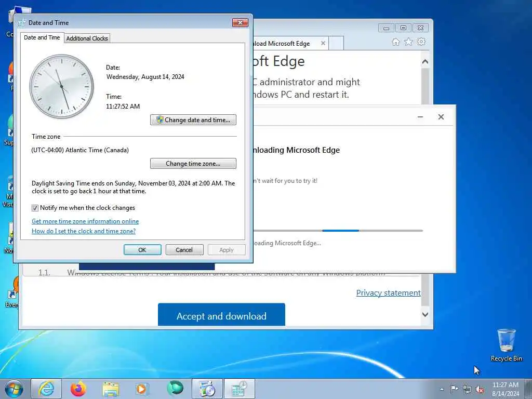Click the Atlantic Time (Canada) time zone text
Screen dimensions: 532x399
tap(80, 150)
